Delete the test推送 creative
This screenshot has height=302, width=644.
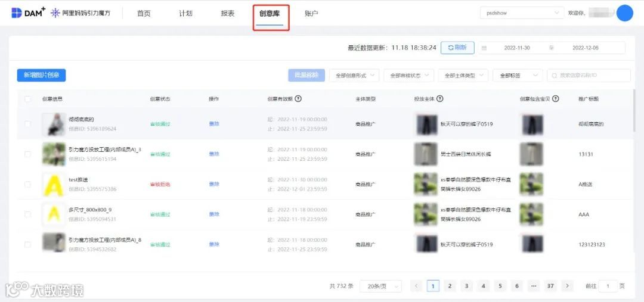coord(214,184)
